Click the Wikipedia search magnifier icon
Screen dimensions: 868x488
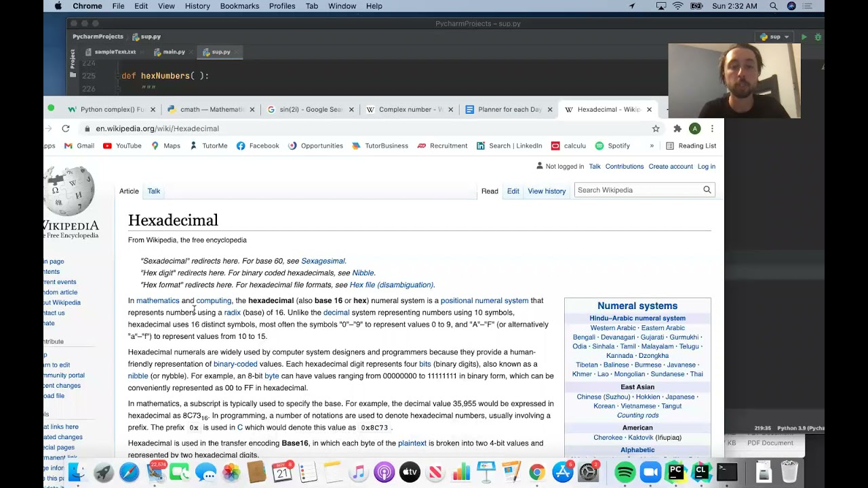coord(707,190)
